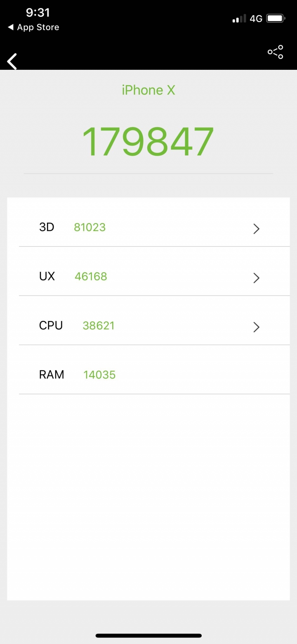Open the share icon
Viewport: 297px width, 644px height.
pyautogui.click(x=275, y=52)
